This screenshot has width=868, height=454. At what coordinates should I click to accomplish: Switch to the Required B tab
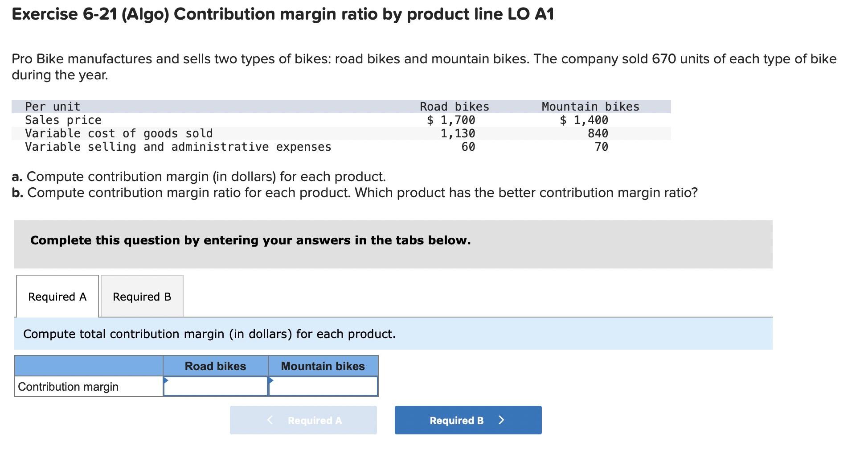tap(141, 296)
